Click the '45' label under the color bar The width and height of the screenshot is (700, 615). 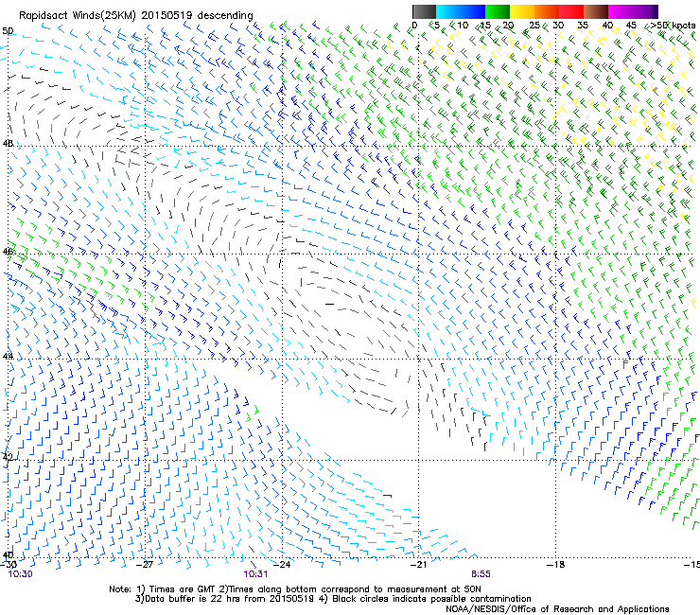[631, 26]
